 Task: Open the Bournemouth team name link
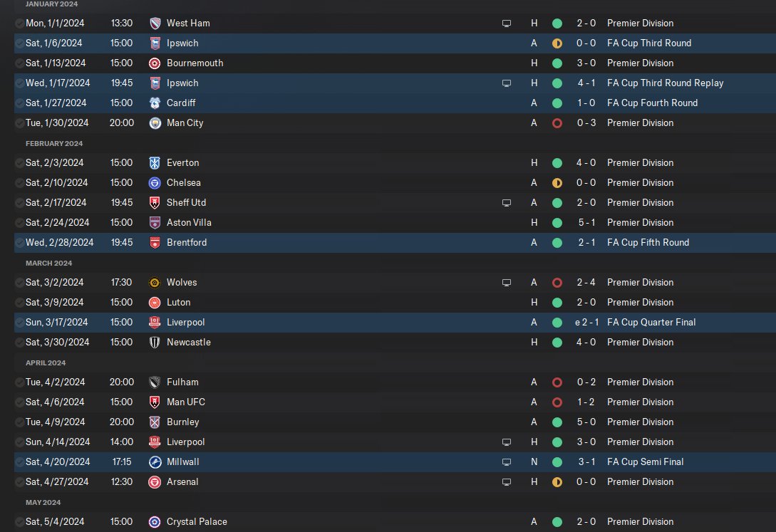coord(195,63)
